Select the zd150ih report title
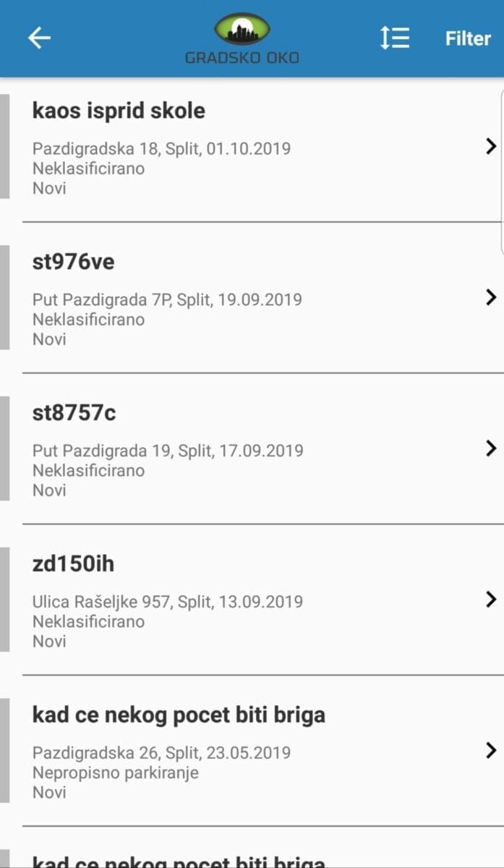Viewport: 504px width, 868px height. (73, 563)
